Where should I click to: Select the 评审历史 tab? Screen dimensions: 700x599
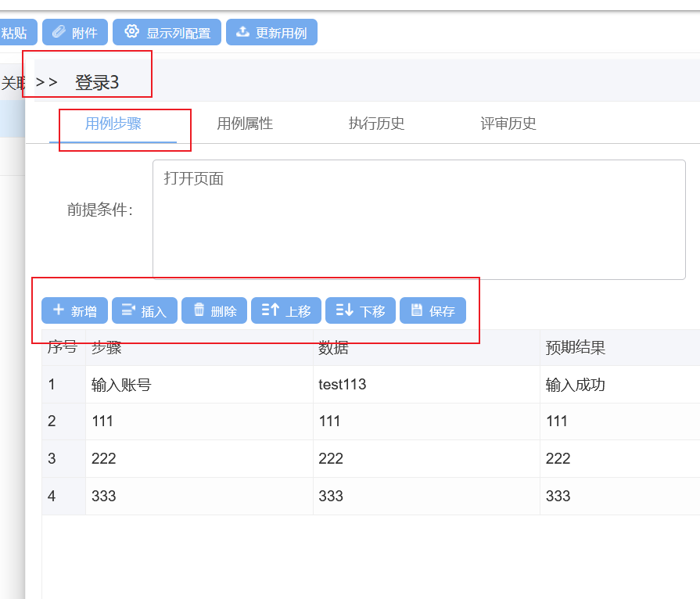(508, 124)
